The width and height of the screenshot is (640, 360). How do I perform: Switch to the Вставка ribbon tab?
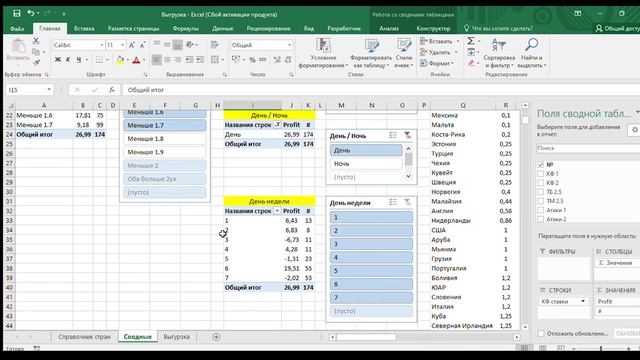coord(84,29)
